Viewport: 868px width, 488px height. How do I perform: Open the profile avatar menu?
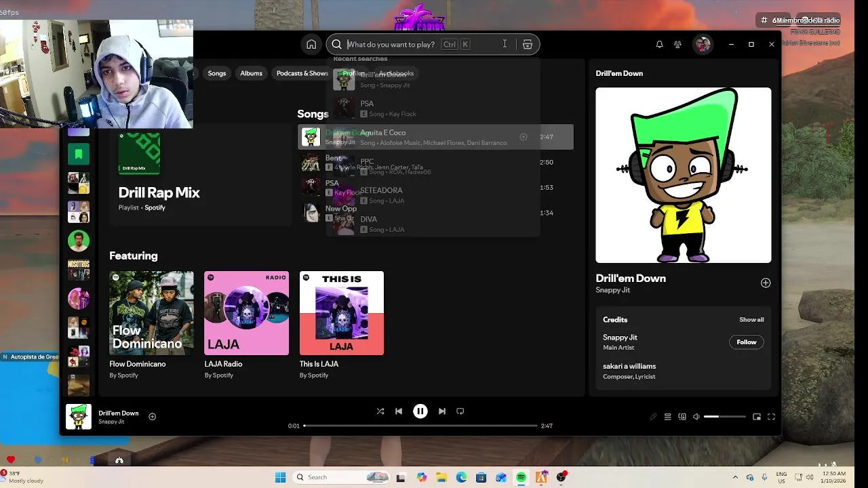[703, 44]
